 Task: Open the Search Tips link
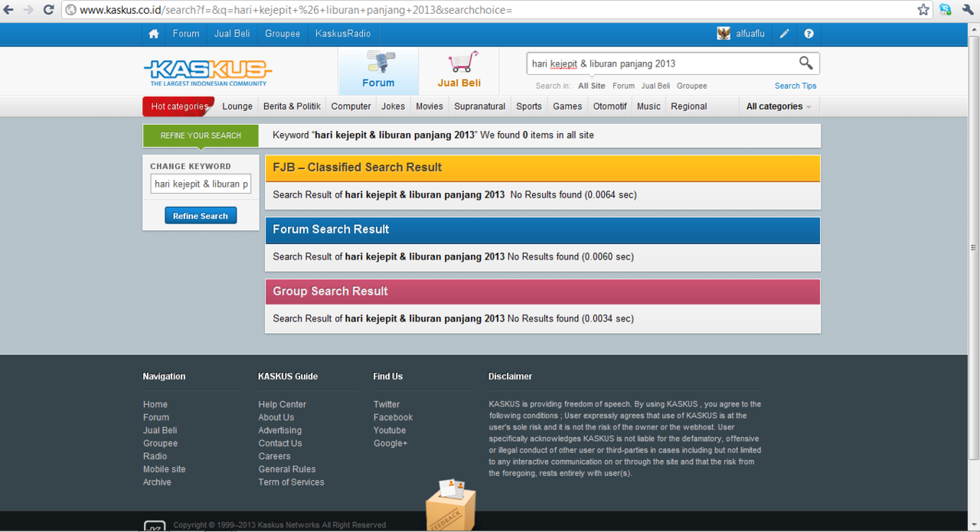pos(795,86)
